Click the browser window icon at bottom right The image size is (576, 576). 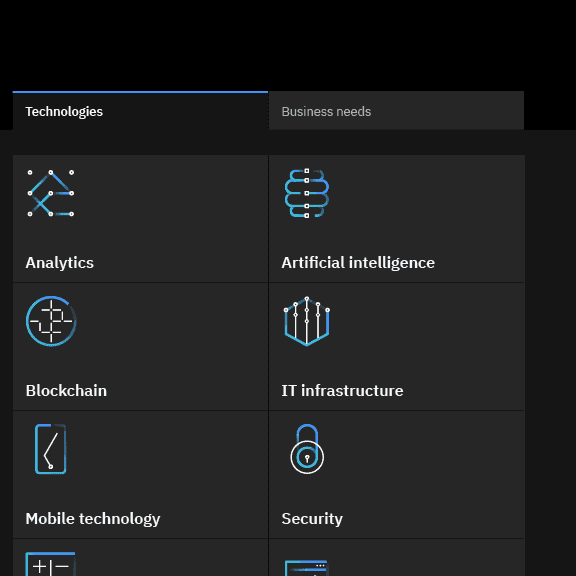(x=306, y=568)
